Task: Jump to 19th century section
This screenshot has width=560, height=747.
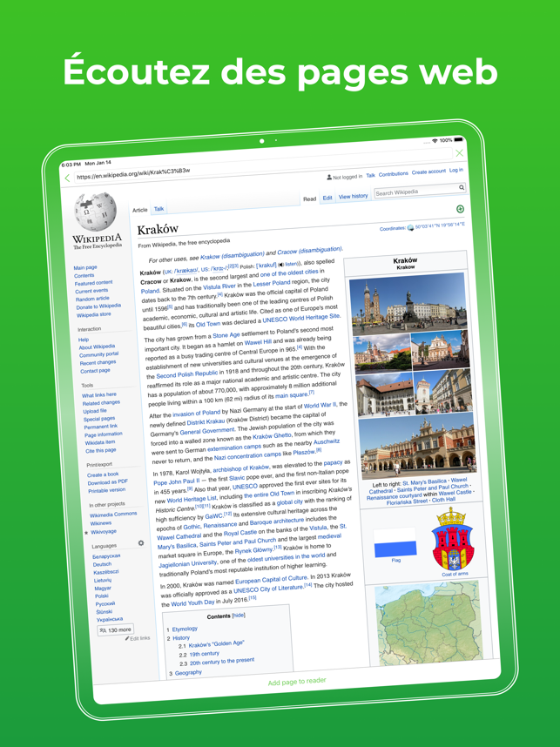Action: point(204,654)
